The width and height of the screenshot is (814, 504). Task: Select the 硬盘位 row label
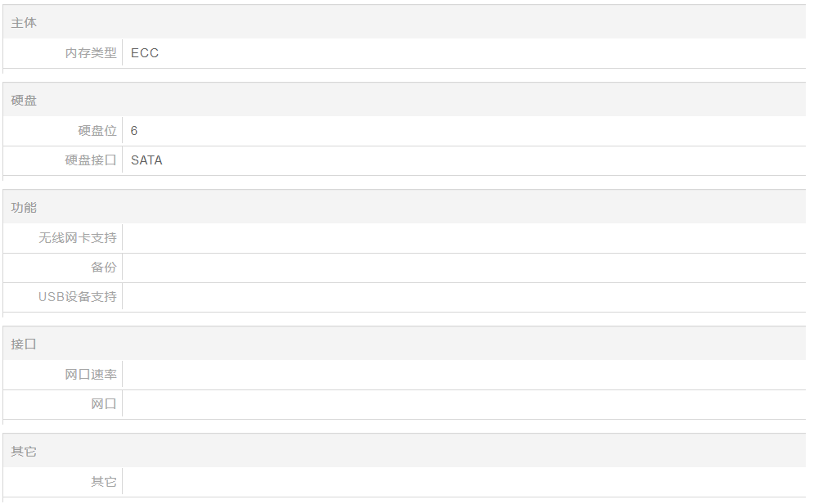point(97,131)
